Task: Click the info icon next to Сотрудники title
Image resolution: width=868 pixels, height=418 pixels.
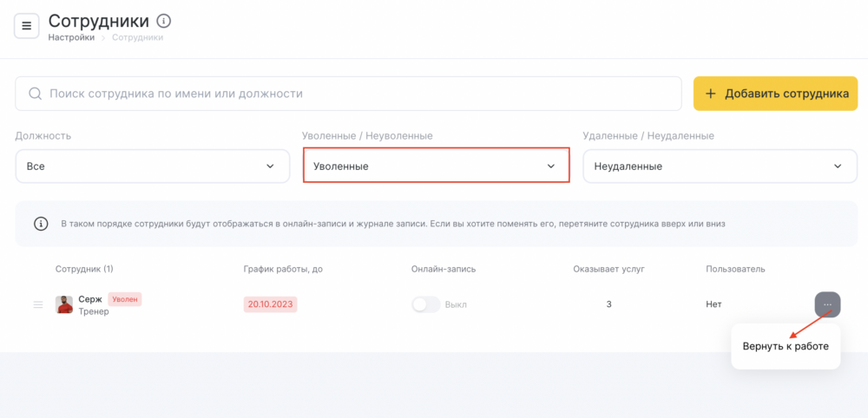Action: (164, 21)
